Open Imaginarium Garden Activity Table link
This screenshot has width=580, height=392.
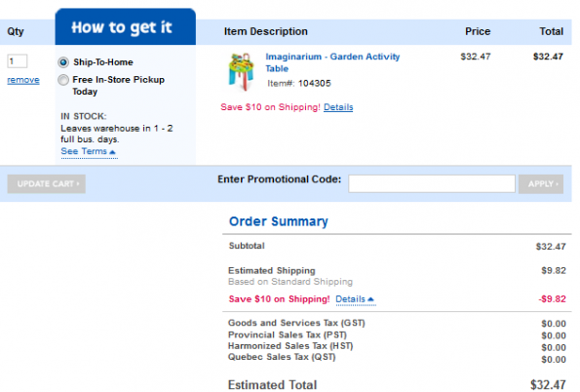332,62
